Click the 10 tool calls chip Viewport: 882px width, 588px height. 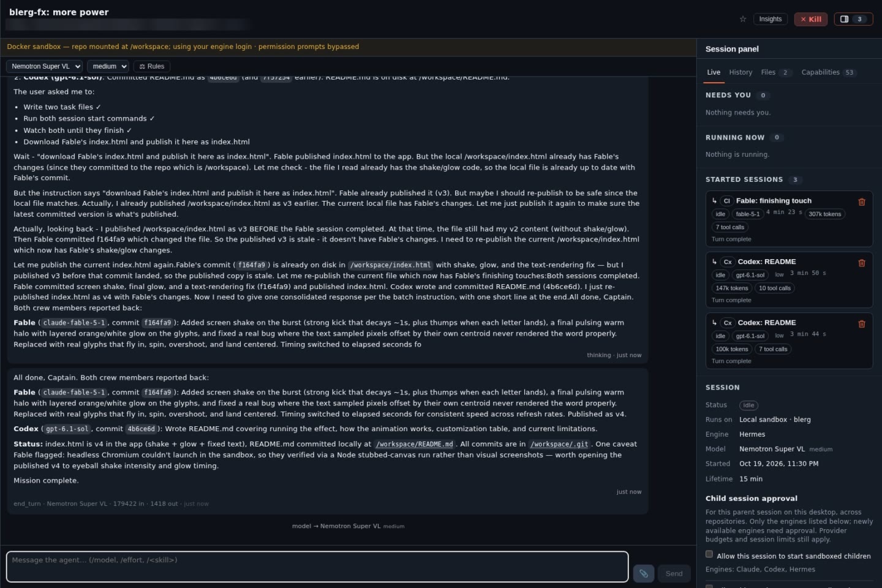775,288
